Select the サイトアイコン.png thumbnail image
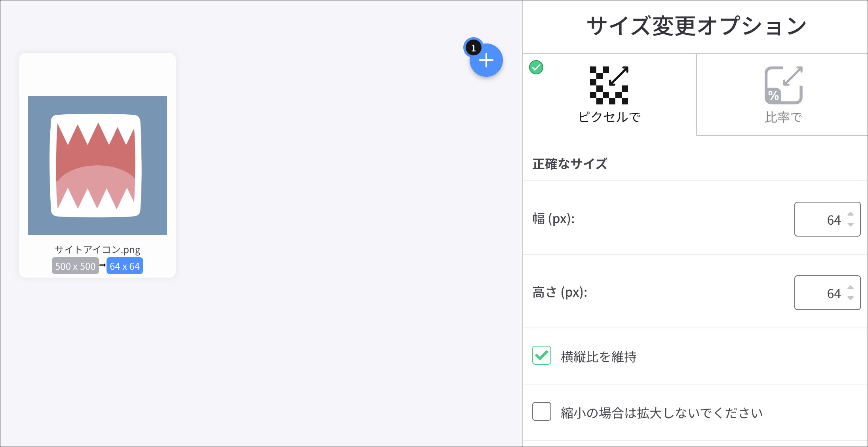Screen dimensions: 868x447 (x=97, y=165)
